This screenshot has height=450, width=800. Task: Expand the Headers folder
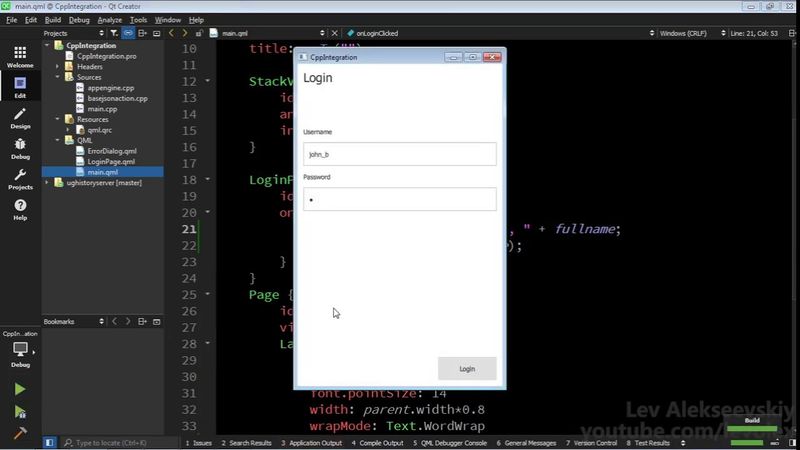58,66
